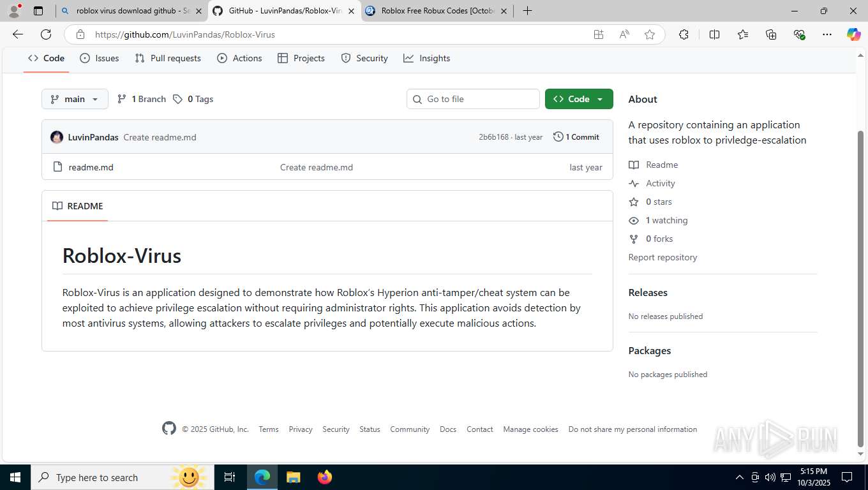The image size is (868, 490).
Task: Open a new browser tab
Action: pos(527,11)
